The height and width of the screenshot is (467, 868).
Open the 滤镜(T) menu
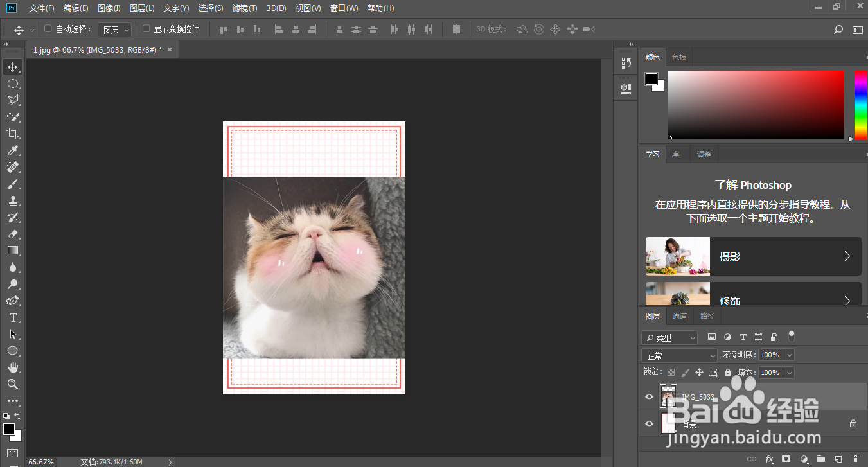pos(245,8)
